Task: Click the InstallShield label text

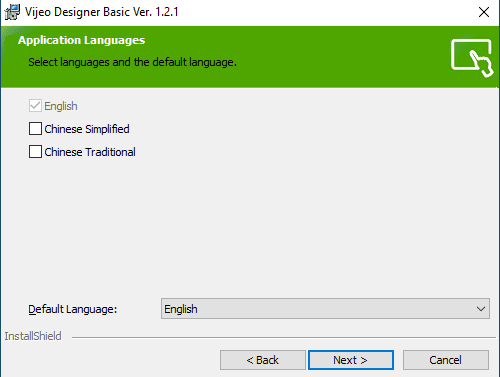Action: (x=33, y=336)
